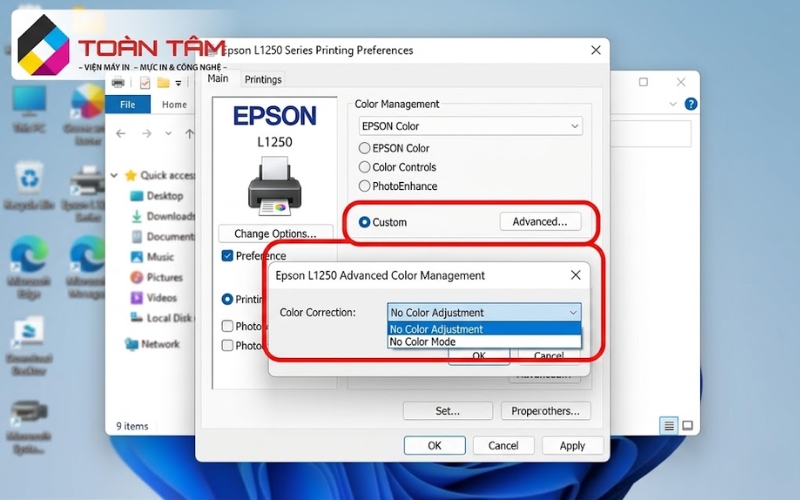Open the recent locations chevron in Explorer
The height and width of the screenshot is (500, 800).
tap(168, 134)
